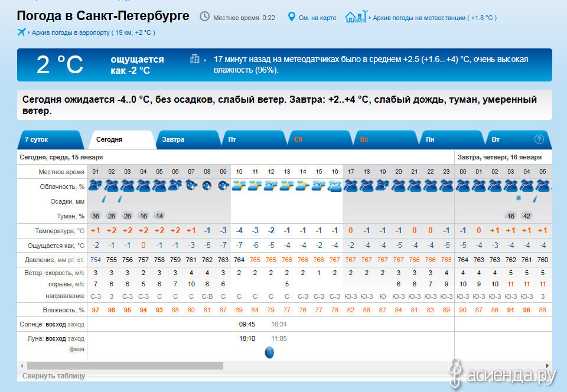Image resolution: width=567 pixels, height=392 pixels.
Task: Click the fog value 36
Action: (96, 216)
